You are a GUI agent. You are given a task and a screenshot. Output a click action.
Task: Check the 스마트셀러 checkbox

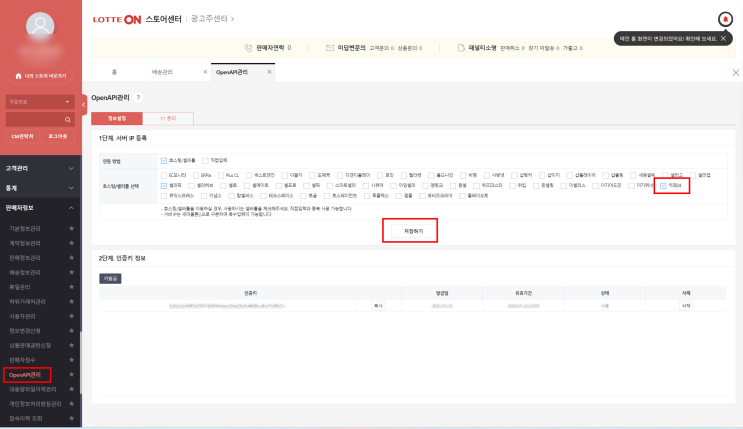click(x=330, y=186)
